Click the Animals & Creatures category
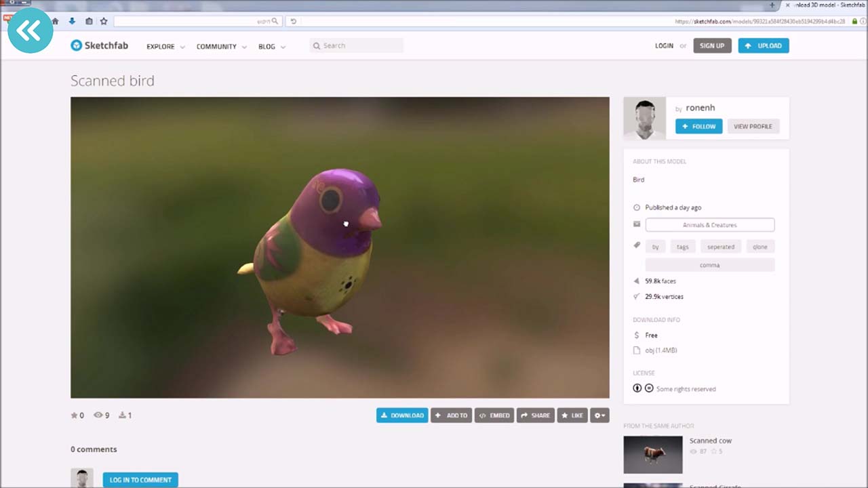 (x=709, y=225)
